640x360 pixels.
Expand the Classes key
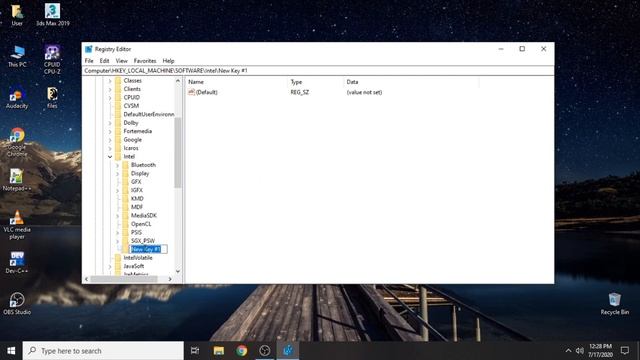click(110, 81)
